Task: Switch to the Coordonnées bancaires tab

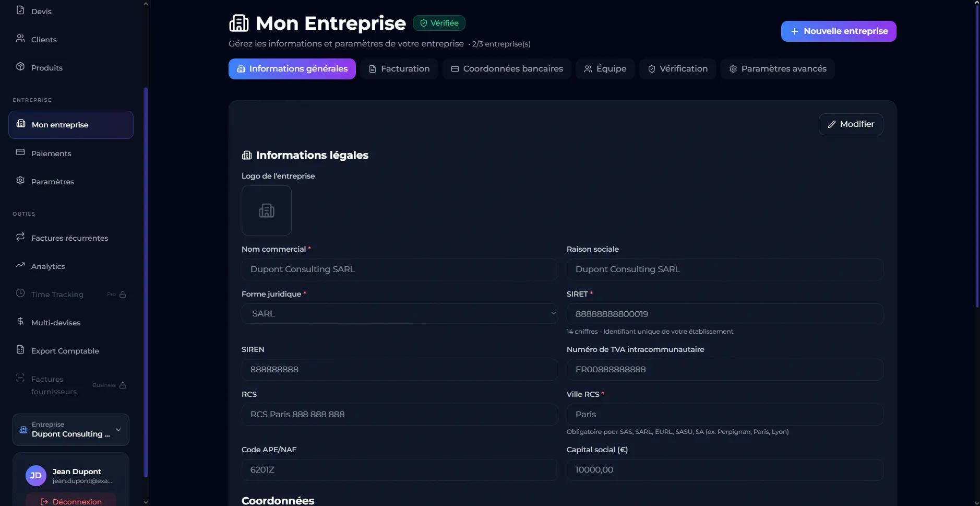Action: tap(507, 69)
